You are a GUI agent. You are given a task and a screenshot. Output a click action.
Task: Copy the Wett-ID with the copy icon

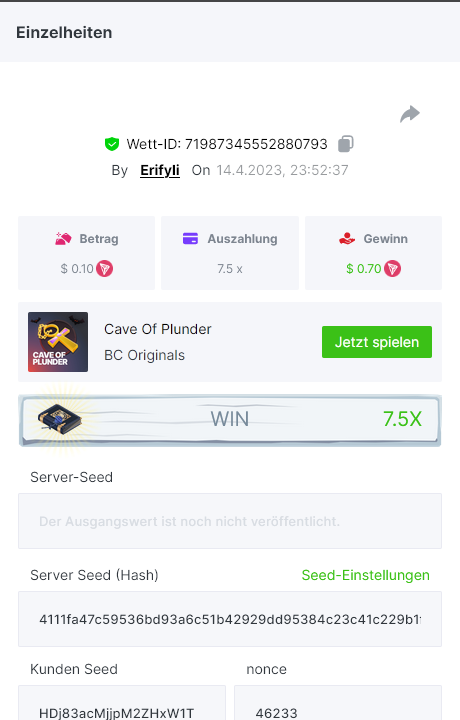point(346,144)
